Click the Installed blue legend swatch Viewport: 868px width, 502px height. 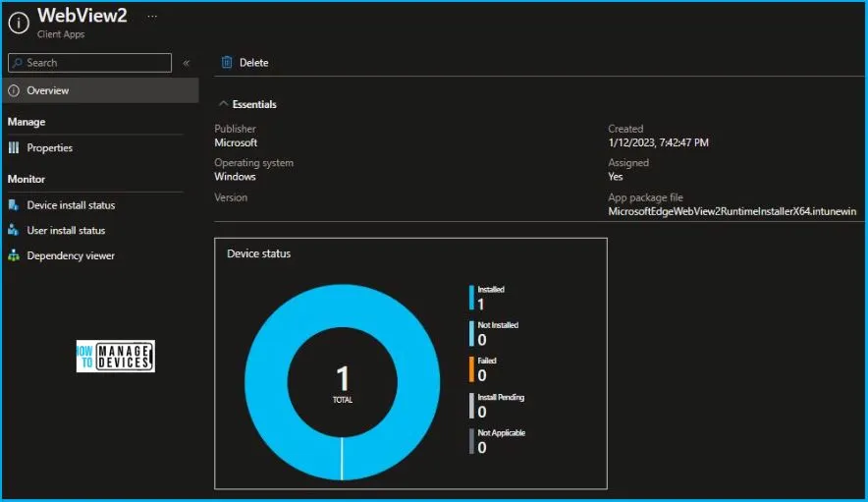471,298
